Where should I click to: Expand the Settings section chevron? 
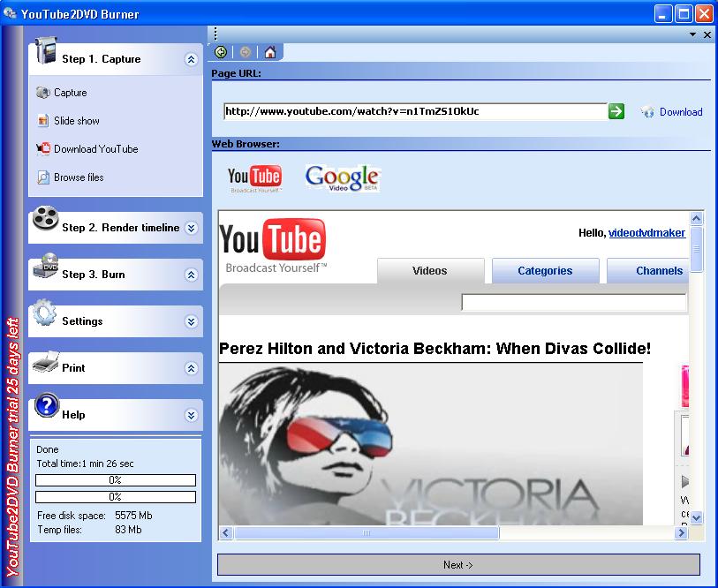click(x=191, y=321)
